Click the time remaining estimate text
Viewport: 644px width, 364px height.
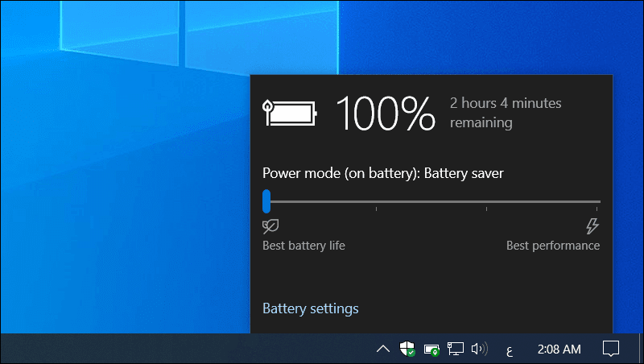[x=505, y=113]
